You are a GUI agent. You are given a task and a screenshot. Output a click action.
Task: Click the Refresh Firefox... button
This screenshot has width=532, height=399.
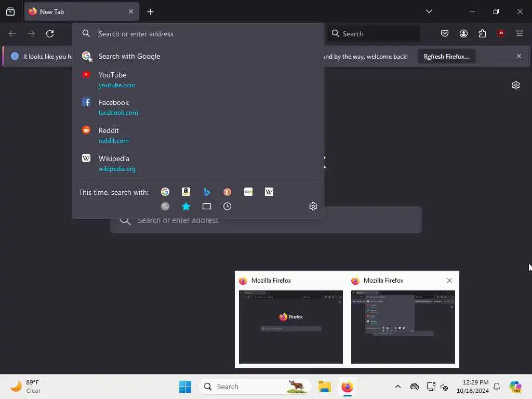[446, 56]
